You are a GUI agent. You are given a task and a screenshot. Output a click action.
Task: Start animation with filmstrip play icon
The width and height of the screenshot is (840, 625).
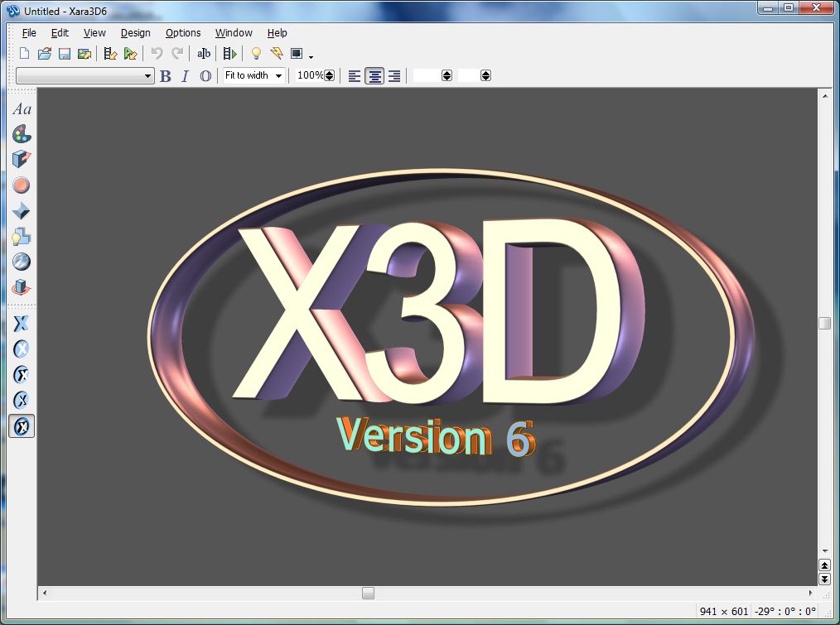tap(229, 54)
